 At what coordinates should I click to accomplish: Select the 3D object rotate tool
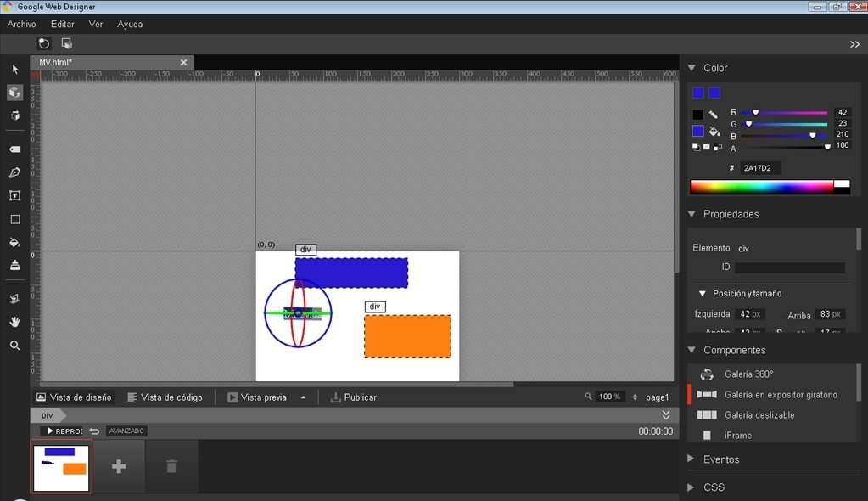click(x=15, y=93)
